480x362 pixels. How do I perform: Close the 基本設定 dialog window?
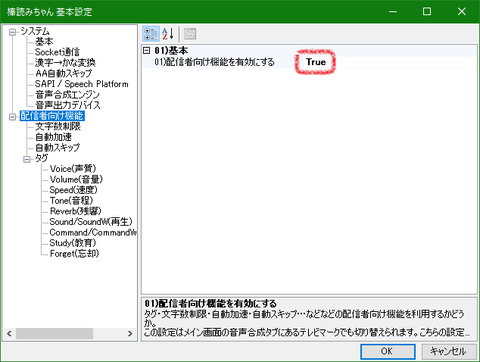tap(462, 12)
